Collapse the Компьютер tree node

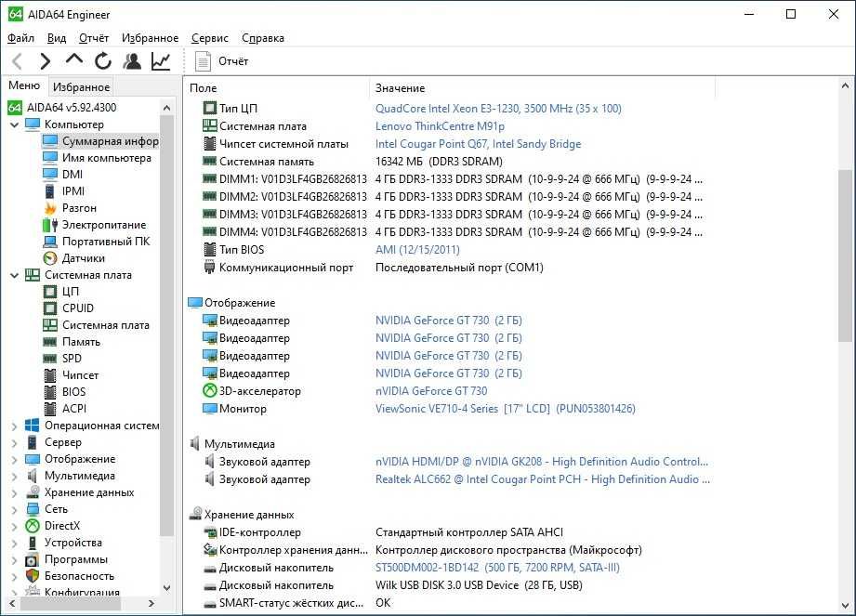15,125
